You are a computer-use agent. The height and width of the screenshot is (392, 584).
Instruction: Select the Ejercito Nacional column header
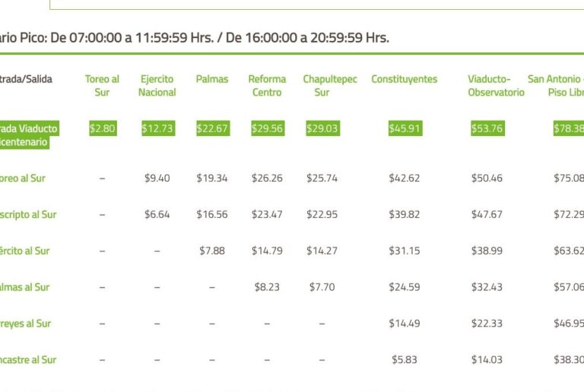[x=157, y=86]
